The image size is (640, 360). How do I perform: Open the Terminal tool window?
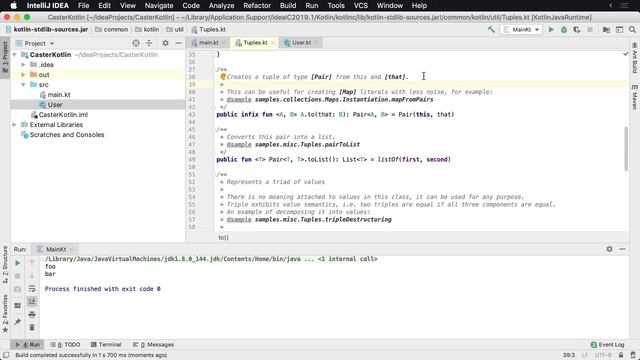click(106, 344)
